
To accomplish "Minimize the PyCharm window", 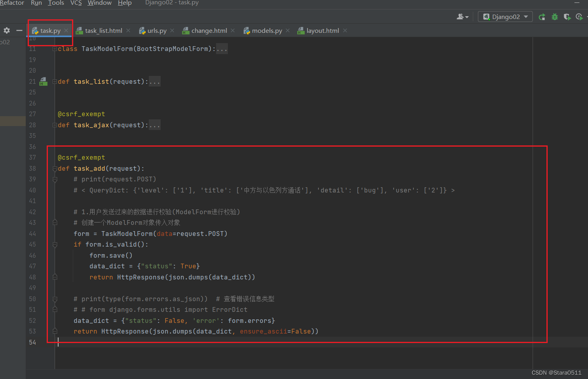I will tap(577, 3).
